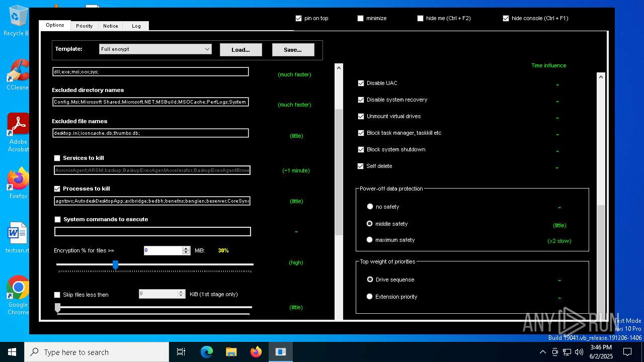Launch Firefox from desktop shortcut
The height and width of the screenshot is (362, 644).
(18, 183)
